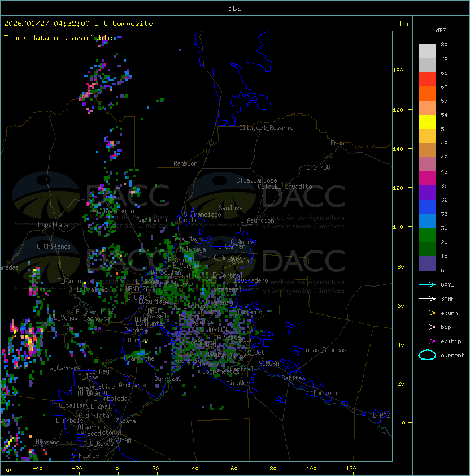Image resolution: width=470 pixels, height=476 pixels.
Task: Pick the purple 39–36 dBZ swatch
Action: click(x=427, y=192)
